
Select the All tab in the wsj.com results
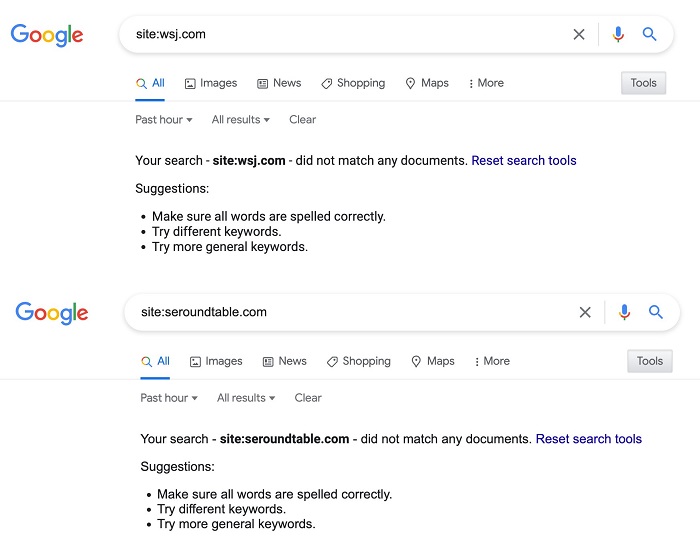[150, 83]
